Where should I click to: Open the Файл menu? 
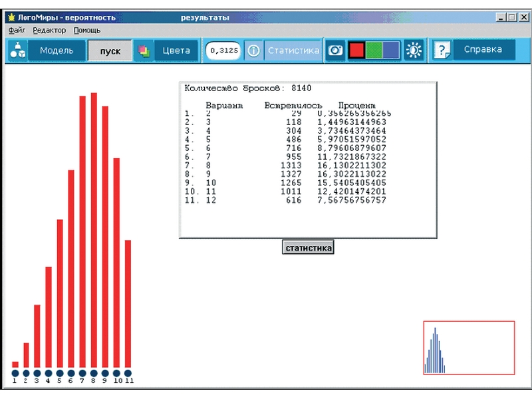point(17,31)
